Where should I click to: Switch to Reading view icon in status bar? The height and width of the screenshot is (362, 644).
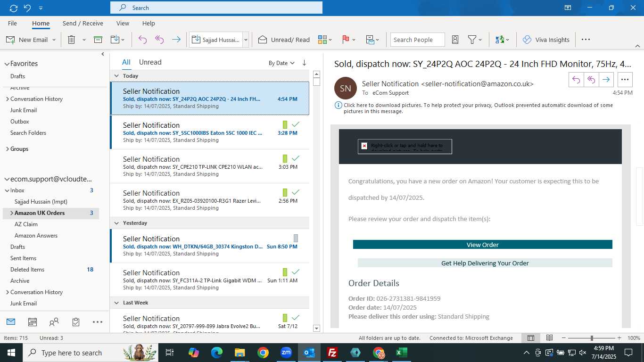[549, 338]
